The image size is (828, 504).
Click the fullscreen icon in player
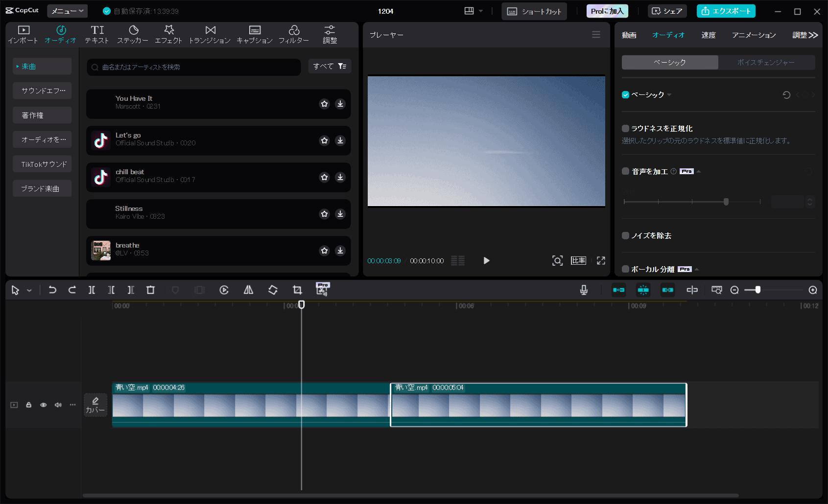[601, 261]
